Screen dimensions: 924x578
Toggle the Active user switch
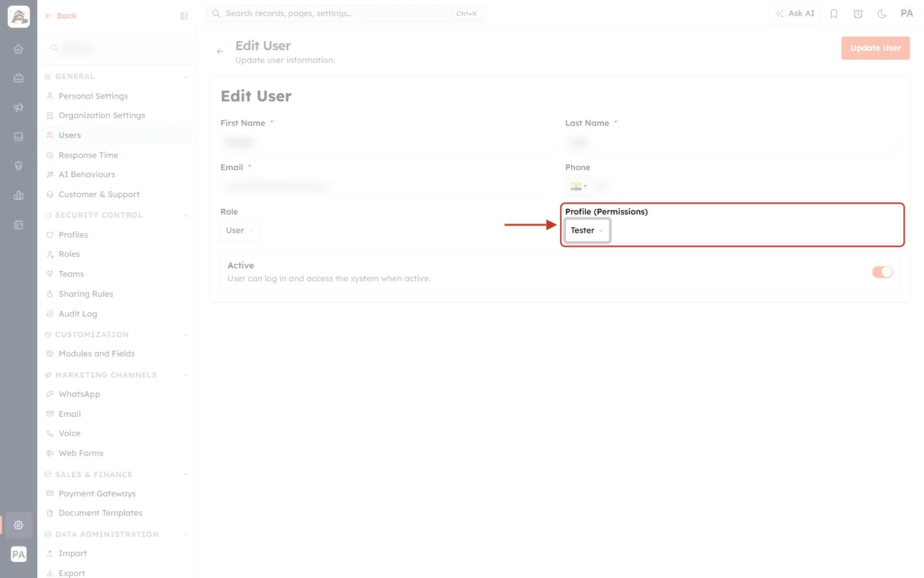click(x=882, y=272)
